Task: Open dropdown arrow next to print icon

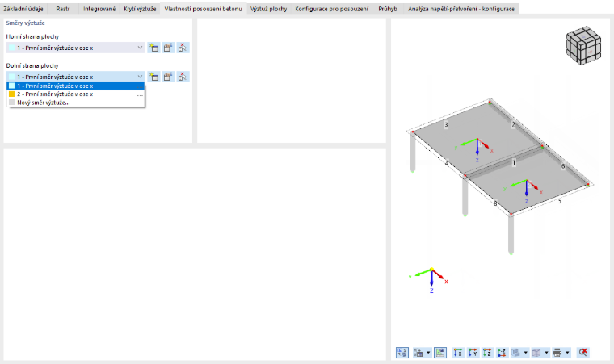Action: pyautogui.click(x=567, y=353)
